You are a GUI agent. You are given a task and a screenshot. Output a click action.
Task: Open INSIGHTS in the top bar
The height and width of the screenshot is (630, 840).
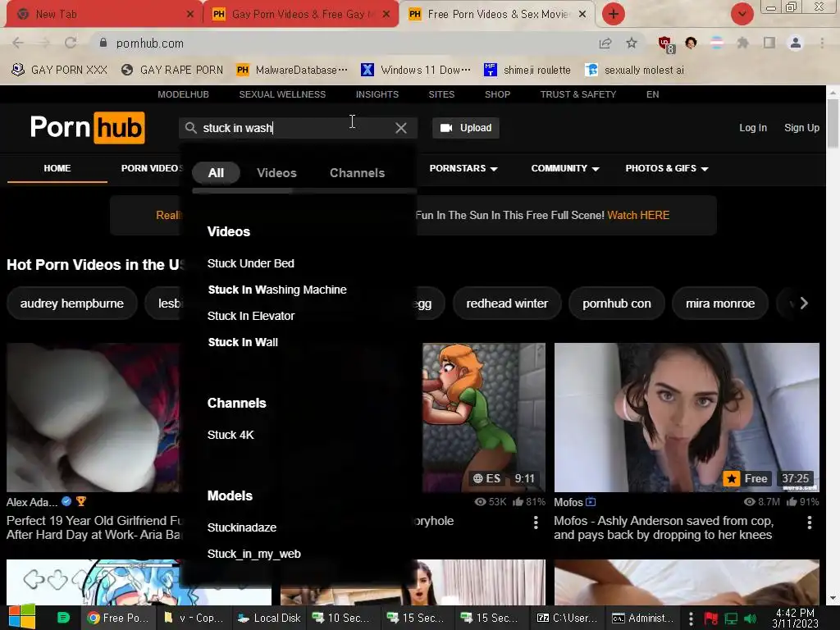click(x=377, y=94)
